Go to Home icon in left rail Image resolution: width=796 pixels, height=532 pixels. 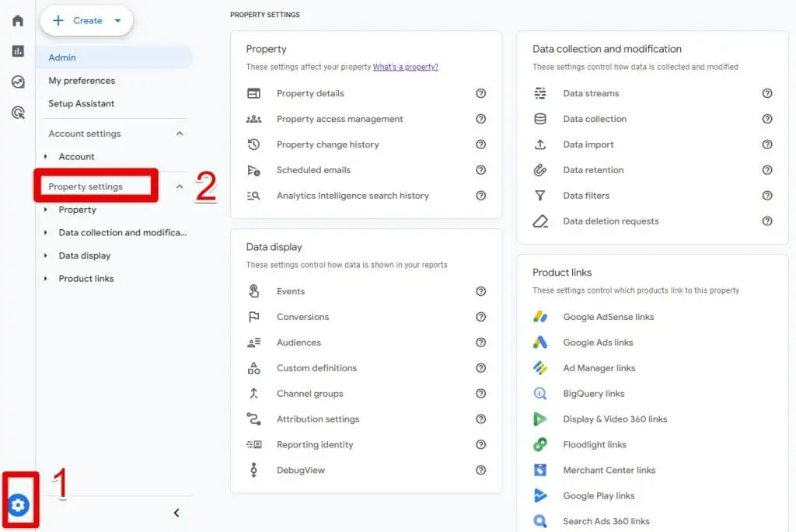(18, 21)
